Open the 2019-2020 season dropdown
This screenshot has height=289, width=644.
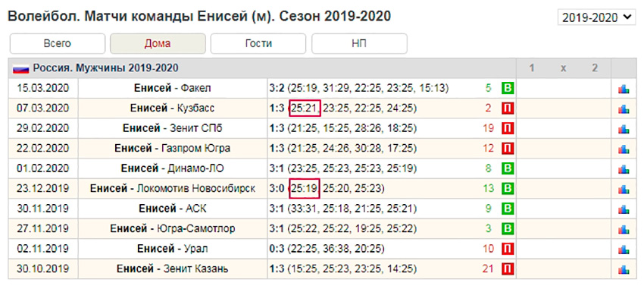click(596, 17)
